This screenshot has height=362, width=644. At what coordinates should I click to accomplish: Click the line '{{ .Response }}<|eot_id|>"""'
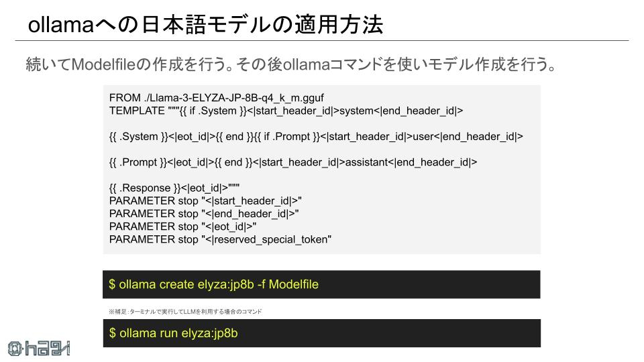point(174,188)
